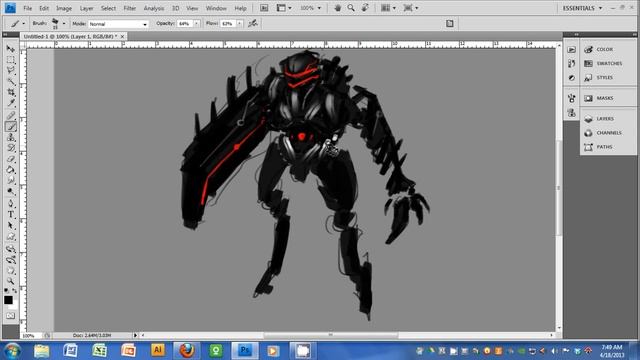This screenshot has height=360, width=640.
Task: Open the Flow slider arrow
Action: [240, 24]
